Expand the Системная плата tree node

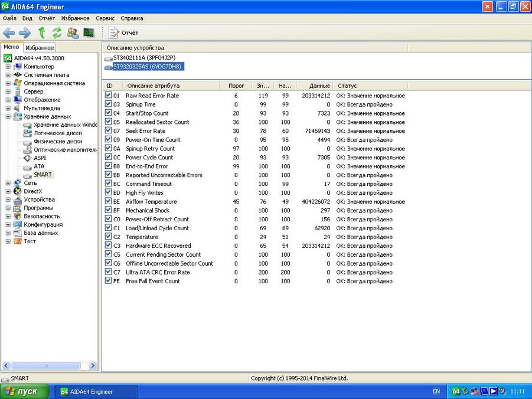pos(8,75)
